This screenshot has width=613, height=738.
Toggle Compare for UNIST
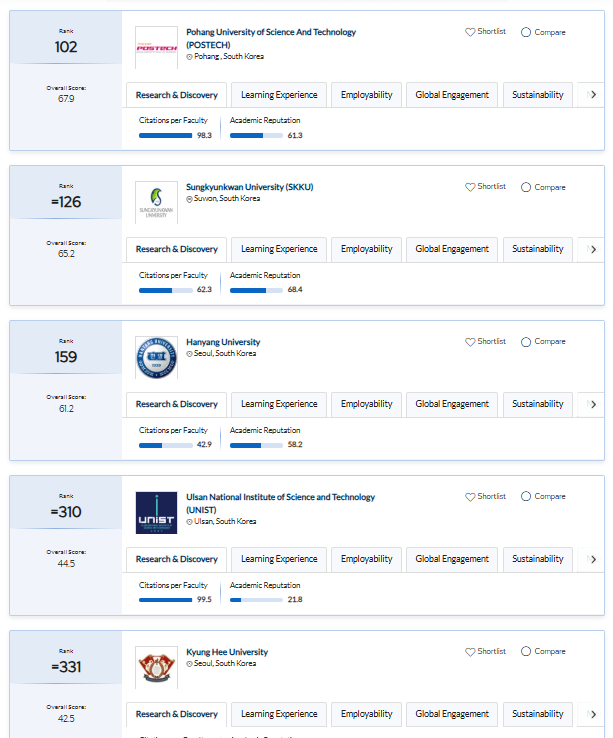pos(527,497)
